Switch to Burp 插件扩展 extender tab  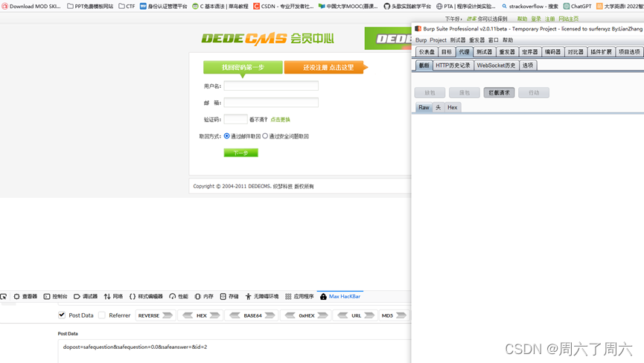pyautogui.click(x=601, y=51)
